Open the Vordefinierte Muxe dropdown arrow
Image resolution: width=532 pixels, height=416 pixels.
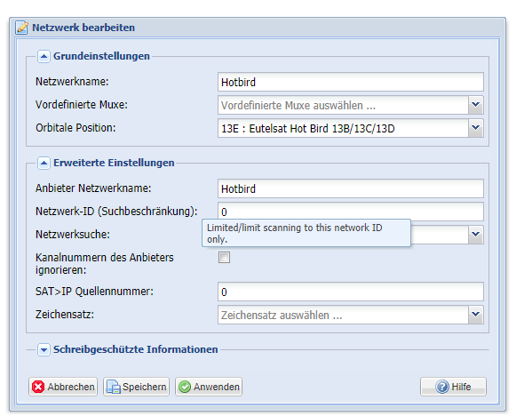pyautogui.click(x=476, y=105)
